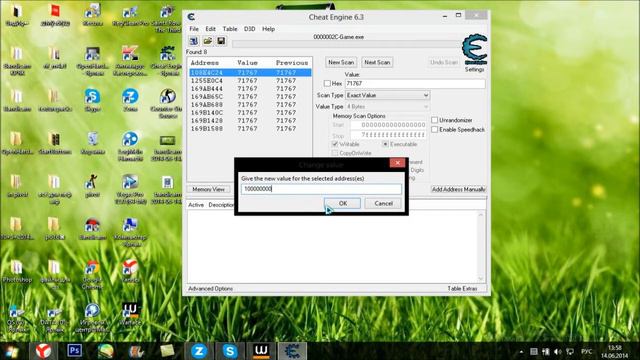Open Yandex browser from the taskbar
The height and width of the screenshot is (360, 640).
(x=43, y=351)
